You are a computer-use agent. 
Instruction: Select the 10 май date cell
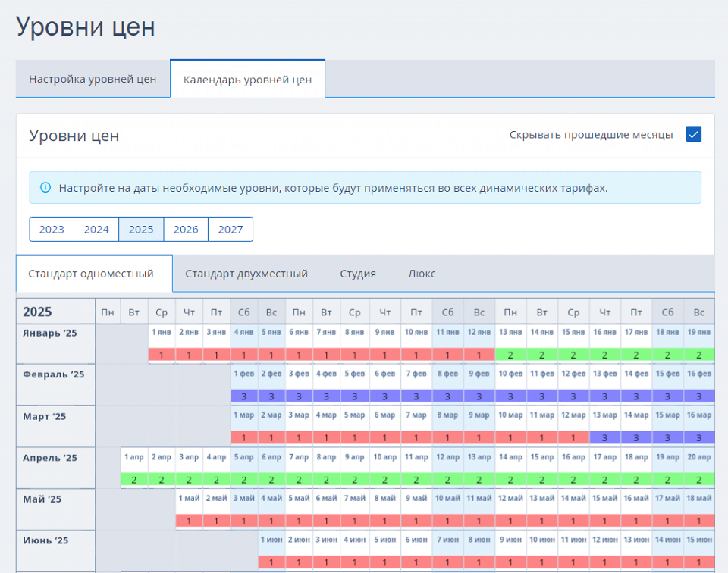click(447, 498)
